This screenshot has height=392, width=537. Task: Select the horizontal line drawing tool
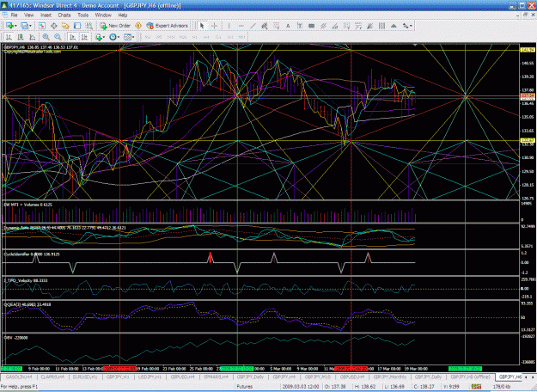[x=241, y=26]
